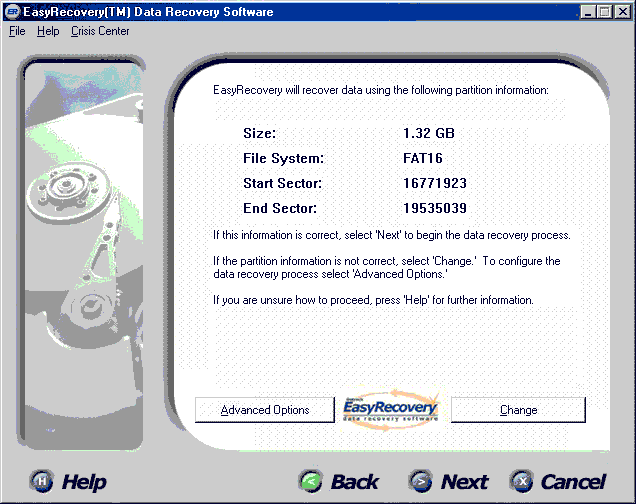
Task: Click the hard drive illustration panel
Action: 84,255
